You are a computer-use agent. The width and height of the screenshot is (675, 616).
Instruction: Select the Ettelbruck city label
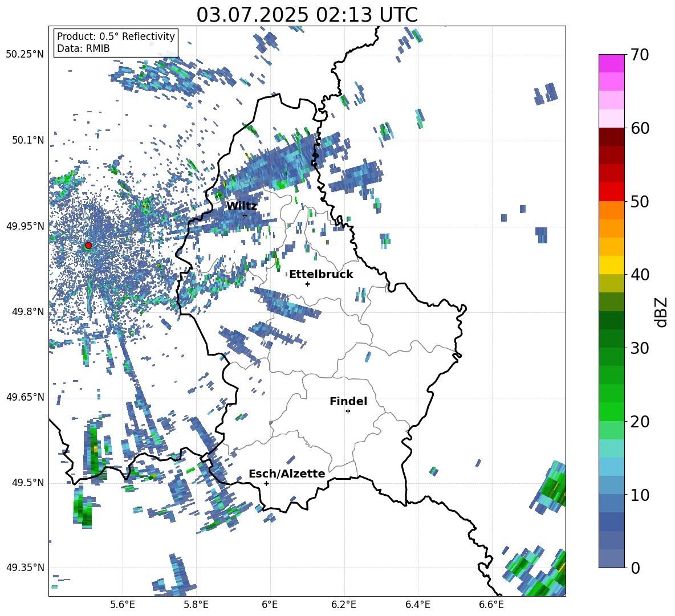[x=321, y=275]
